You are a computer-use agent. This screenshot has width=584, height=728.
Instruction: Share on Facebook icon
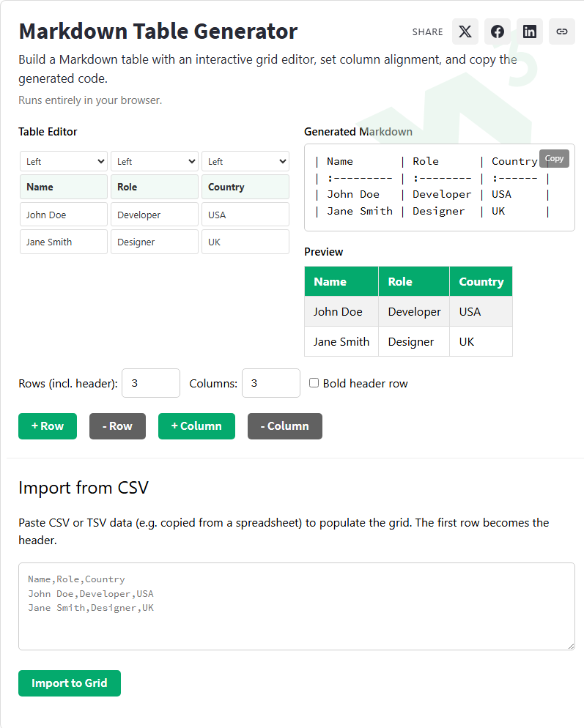[x=498, y=31]
